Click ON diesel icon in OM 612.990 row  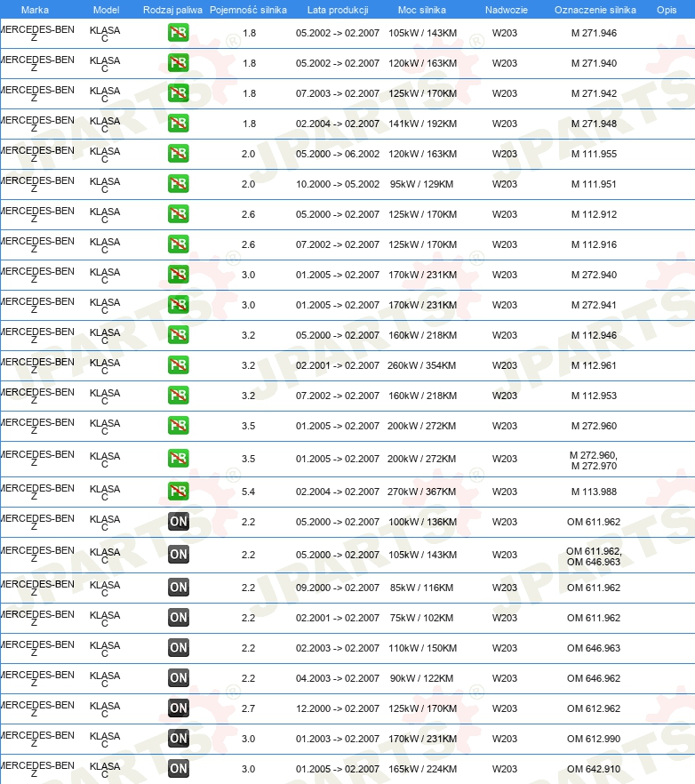pyautogui.click(x=179, y=738)
